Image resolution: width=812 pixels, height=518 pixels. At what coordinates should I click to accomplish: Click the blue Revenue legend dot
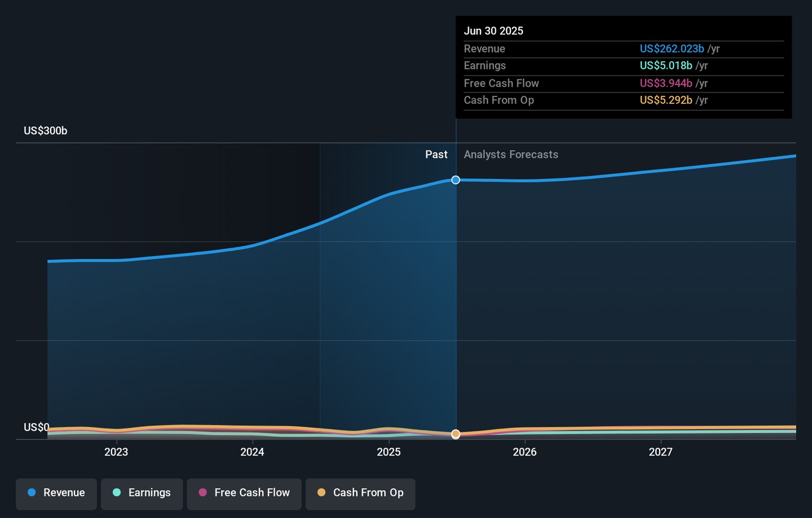(32, 493)
